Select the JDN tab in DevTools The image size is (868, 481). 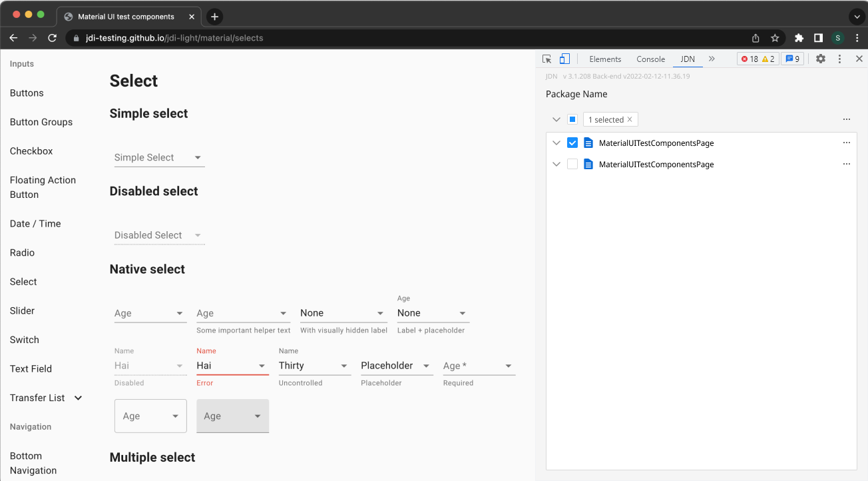(x=688, y=59)
